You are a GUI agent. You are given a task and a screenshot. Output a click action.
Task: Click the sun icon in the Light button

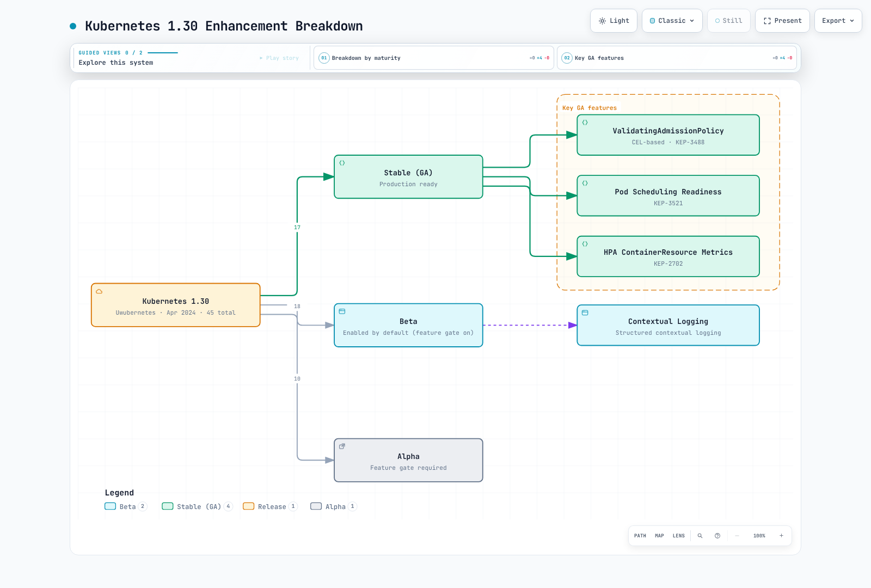(x=602, y=21)
